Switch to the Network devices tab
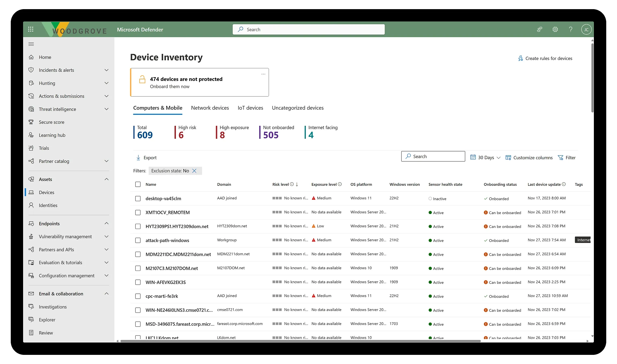617x364 pixels. click(210, 108)
